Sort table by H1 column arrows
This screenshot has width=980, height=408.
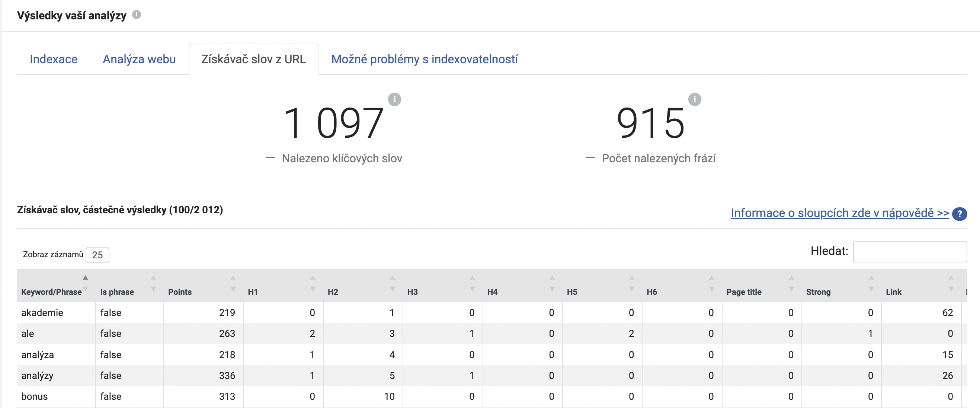point(313,283)
